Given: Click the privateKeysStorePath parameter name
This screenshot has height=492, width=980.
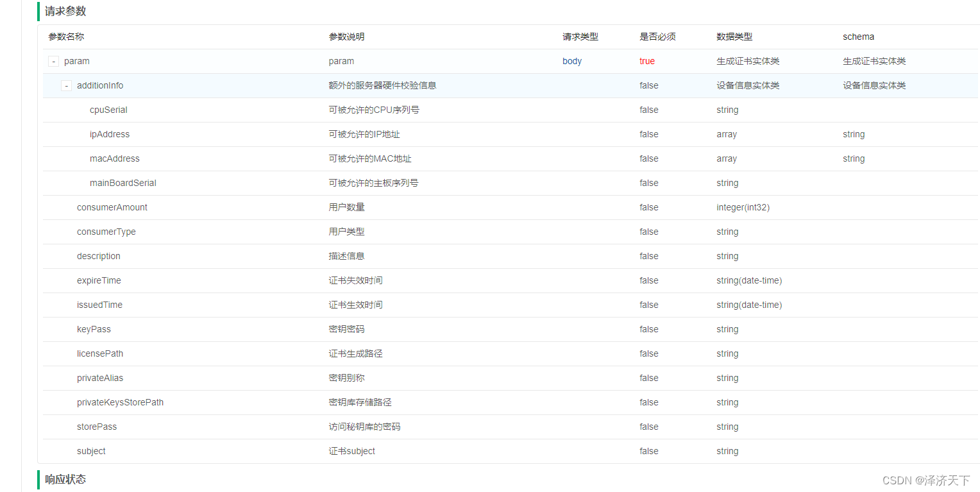Looking at the screenshot, I should (x=121, y=403).
